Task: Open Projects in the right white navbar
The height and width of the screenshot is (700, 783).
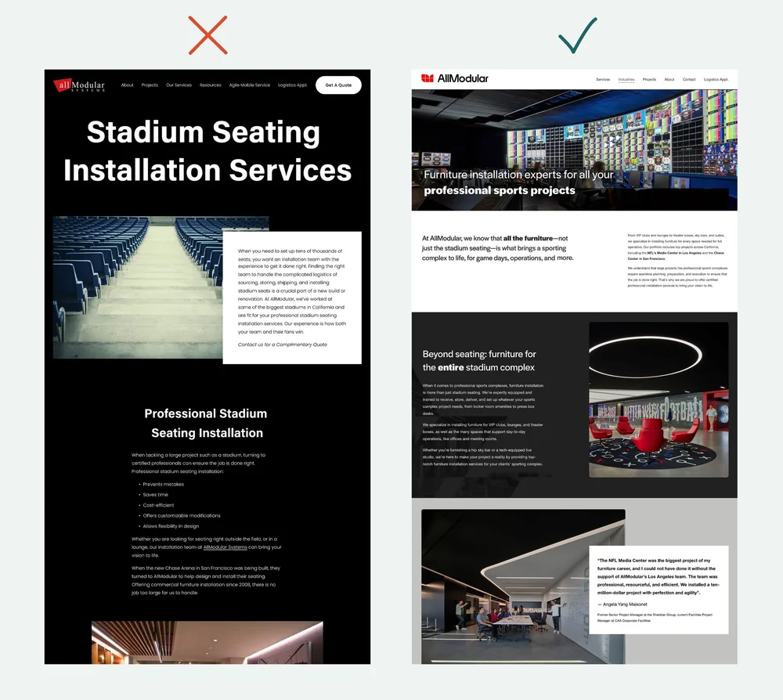Action: [649, 79]
